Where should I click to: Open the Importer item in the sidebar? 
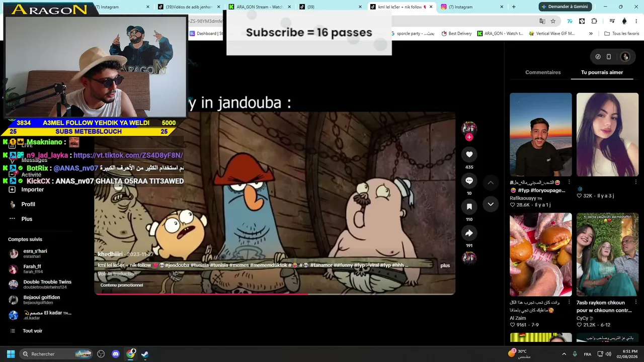[x=32, y=190]
